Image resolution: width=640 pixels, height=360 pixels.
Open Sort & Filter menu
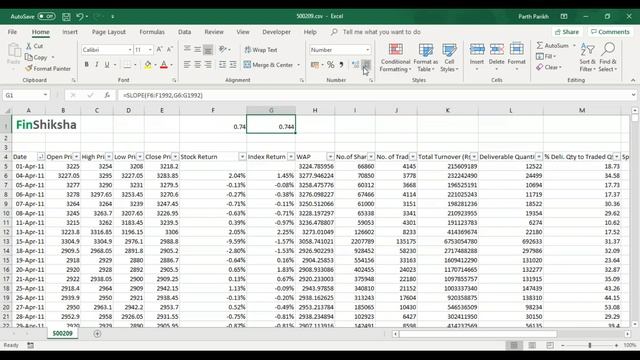pos(587,58)
